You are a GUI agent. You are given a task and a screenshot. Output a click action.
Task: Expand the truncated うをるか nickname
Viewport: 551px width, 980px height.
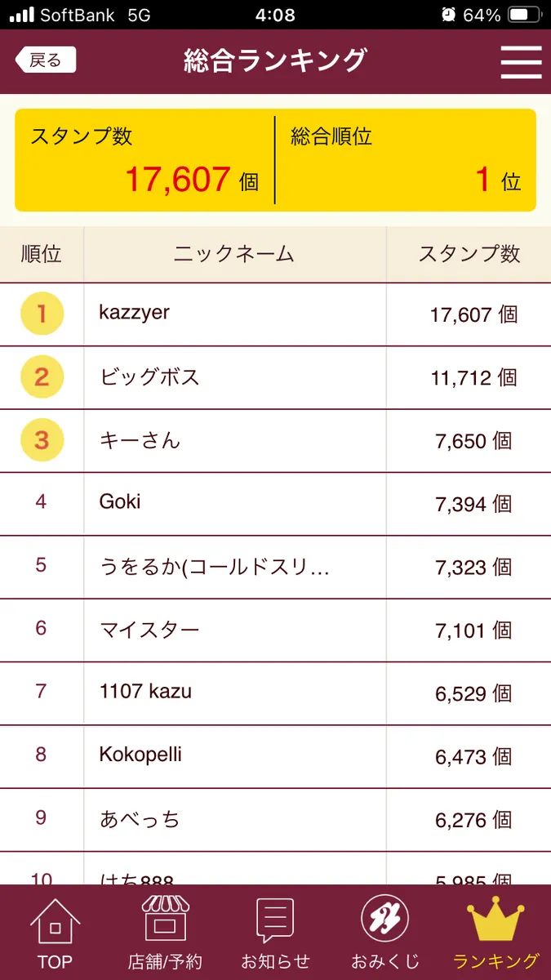[214, 567]
